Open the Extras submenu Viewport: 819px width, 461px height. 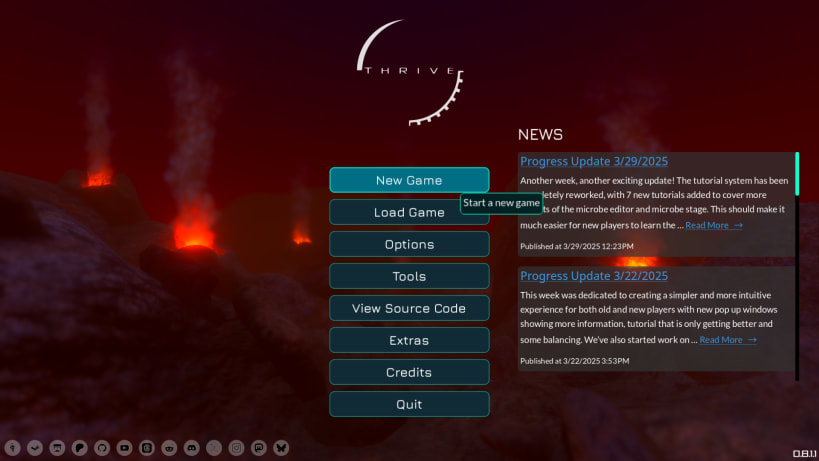coord(409,340)
